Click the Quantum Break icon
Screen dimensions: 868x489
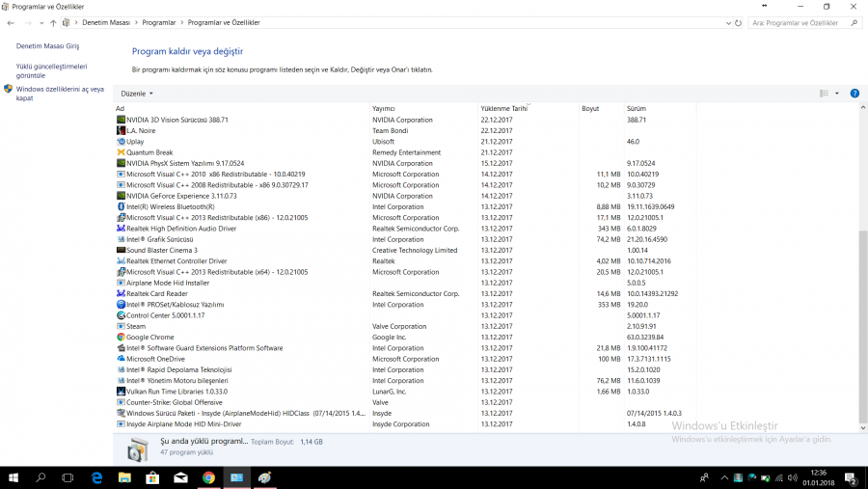pyautogui.click(x=121, y=152)
